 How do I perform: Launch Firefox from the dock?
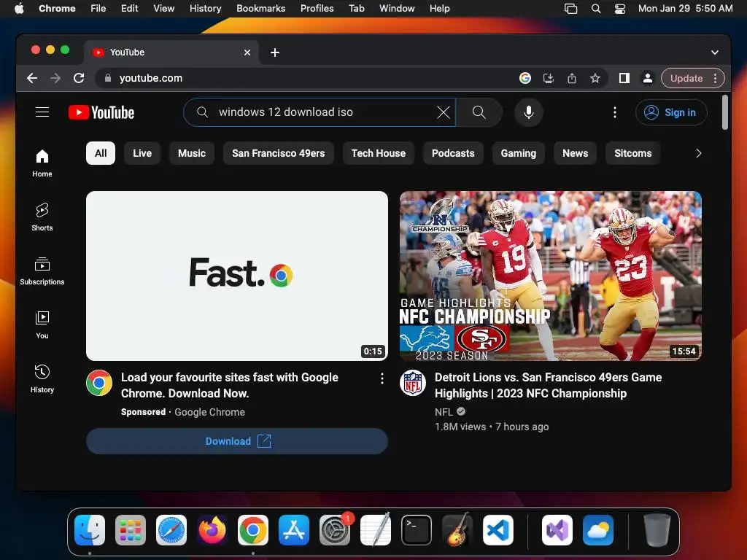point(212,530)
